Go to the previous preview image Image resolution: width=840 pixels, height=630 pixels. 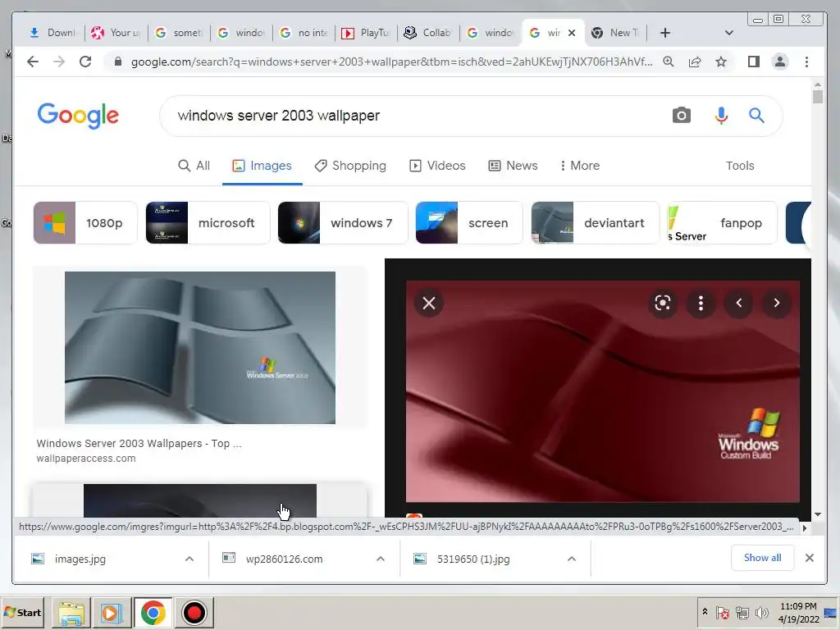point(739,304)
